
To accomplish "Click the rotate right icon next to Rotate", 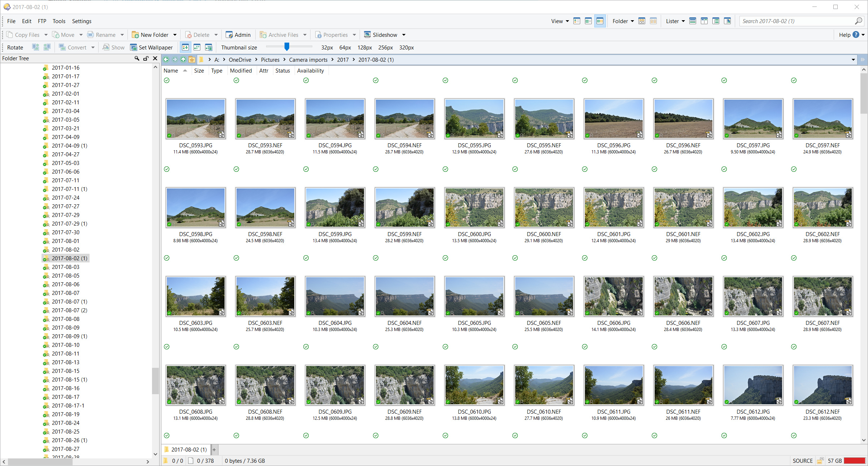I will (x=47, y=47).
